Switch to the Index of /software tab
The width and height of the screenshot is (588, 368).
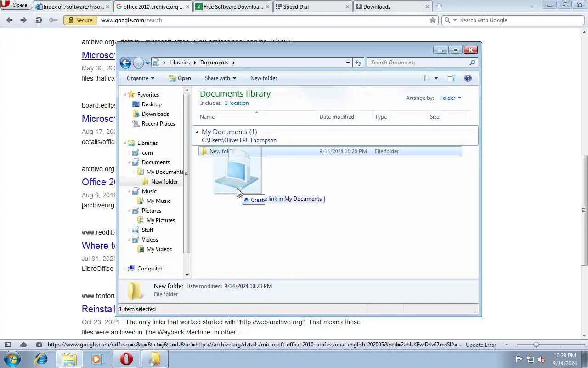[73, 6]
